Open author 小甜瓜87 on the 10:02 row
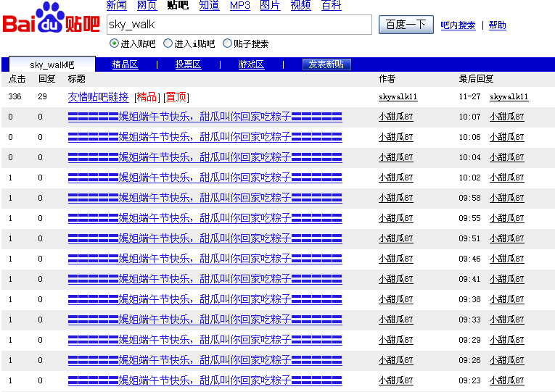 click(395, 178)
